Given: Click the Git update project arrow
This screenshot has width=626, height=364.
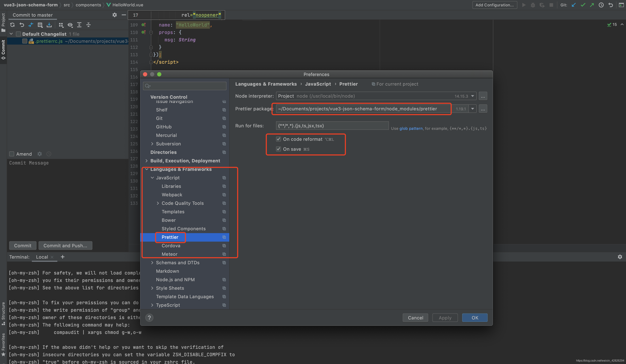Looking at the screenshot, I should coord(574,5).
